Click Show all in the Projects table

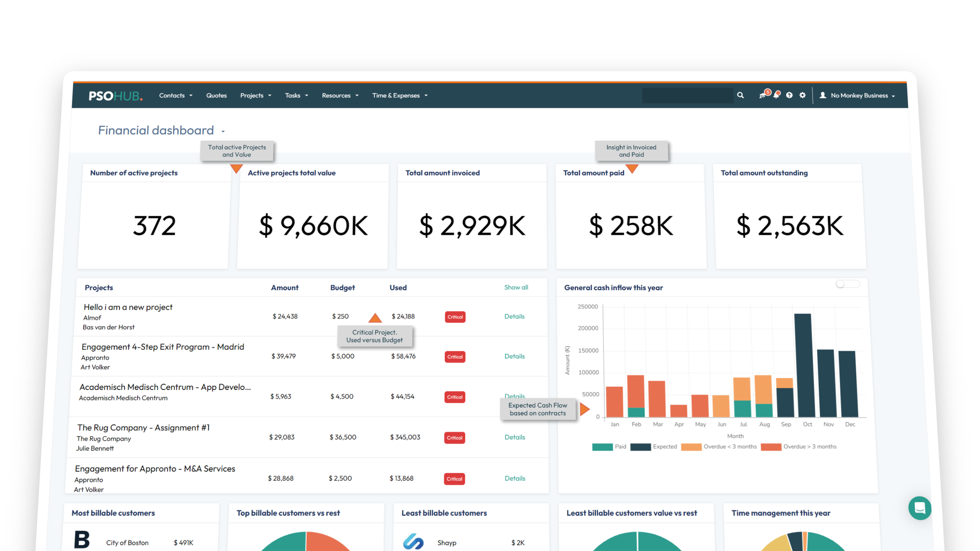pyautogui.click(x=516, y=287)
